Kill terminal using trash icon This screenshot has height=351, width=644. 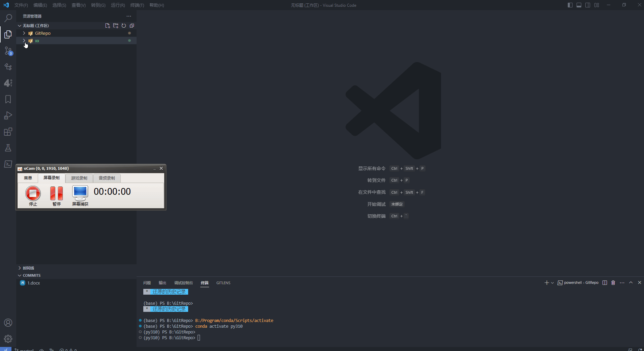(x=613, y=283)
